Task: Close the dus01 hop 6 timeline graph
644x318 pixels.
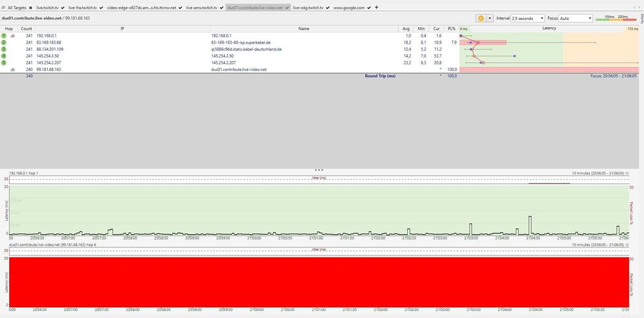Action: pyautogui.click(x=627, y=245)
